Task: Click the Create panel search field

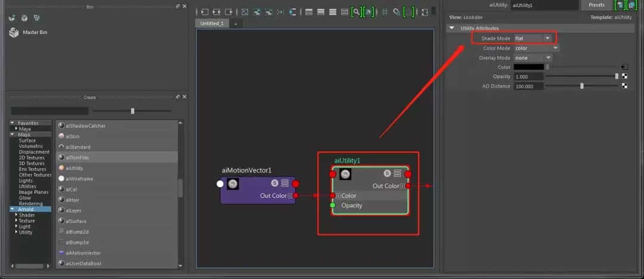Action: click(49, 111)
